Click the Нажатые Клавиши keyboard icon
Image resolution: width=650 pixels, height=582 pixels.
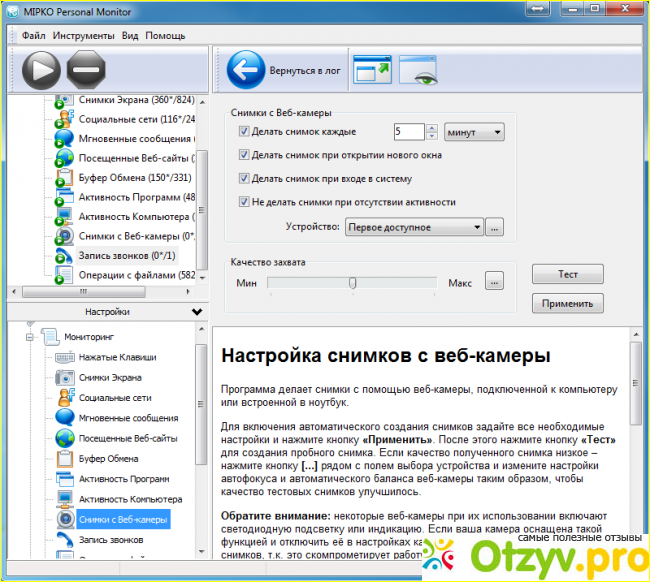coord(65,357)
